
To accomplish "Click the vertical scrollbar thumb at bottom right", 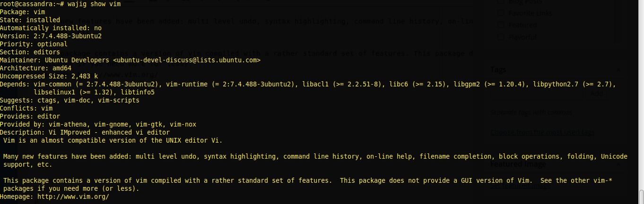I will (641, 197).
